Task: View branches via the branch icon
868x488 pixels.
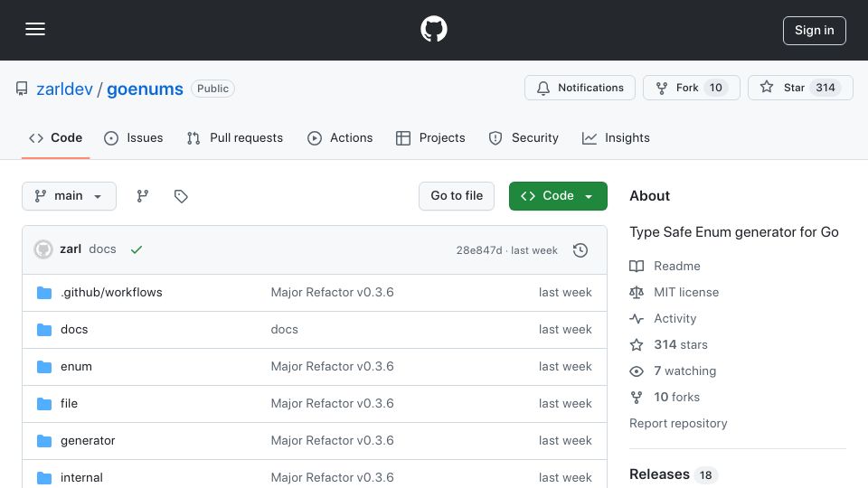Action: tap(143, 196)
